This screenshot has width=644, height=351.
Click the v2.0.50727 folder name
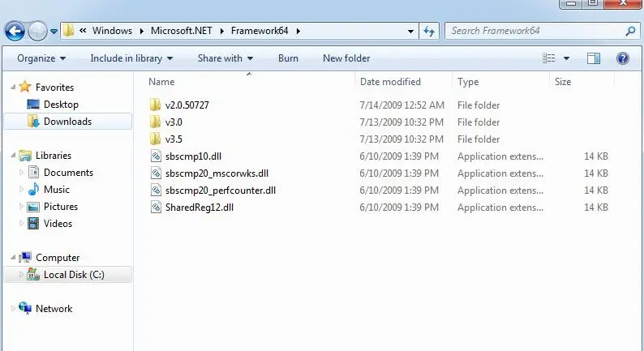coord(187,105)
